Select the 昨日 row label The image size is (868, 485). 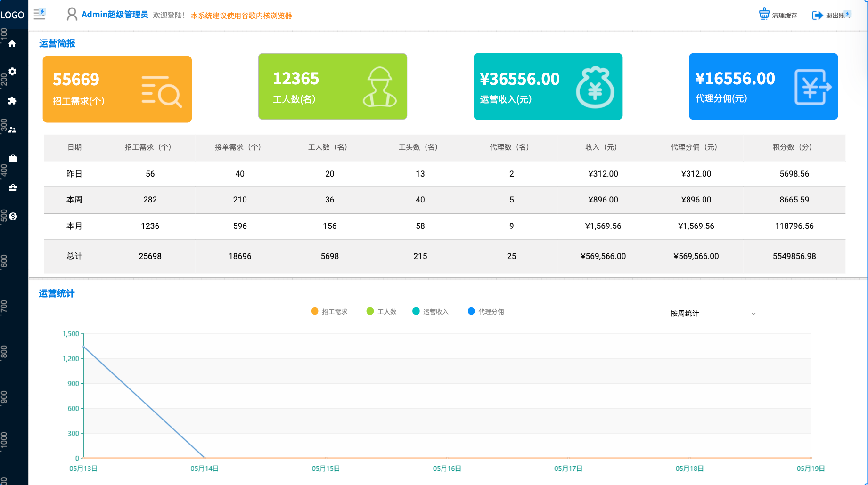click(74, 174)
